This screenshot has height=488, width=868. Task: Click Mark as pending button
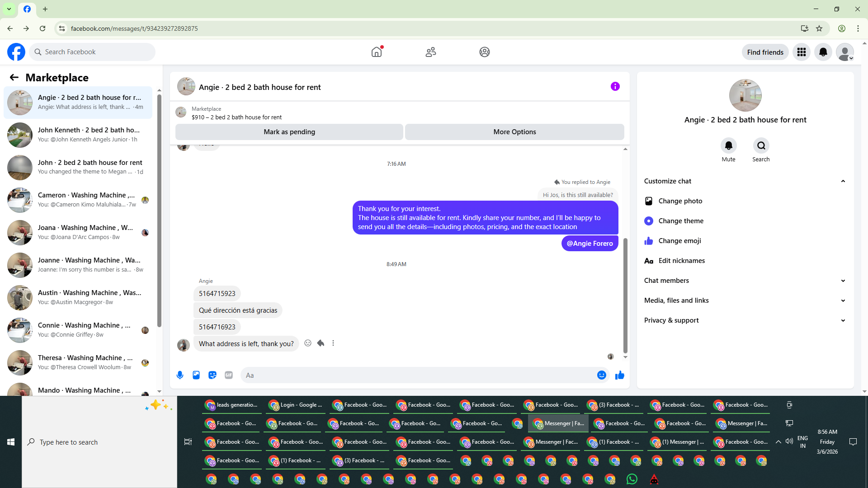289,132
